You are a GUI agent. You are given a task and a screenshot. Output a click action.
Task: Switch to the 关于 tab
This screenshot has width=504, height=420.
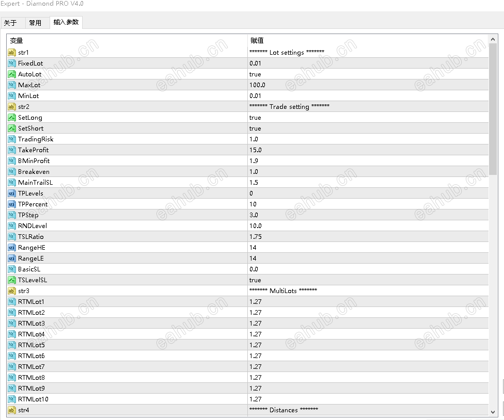[x=10, y=23]
